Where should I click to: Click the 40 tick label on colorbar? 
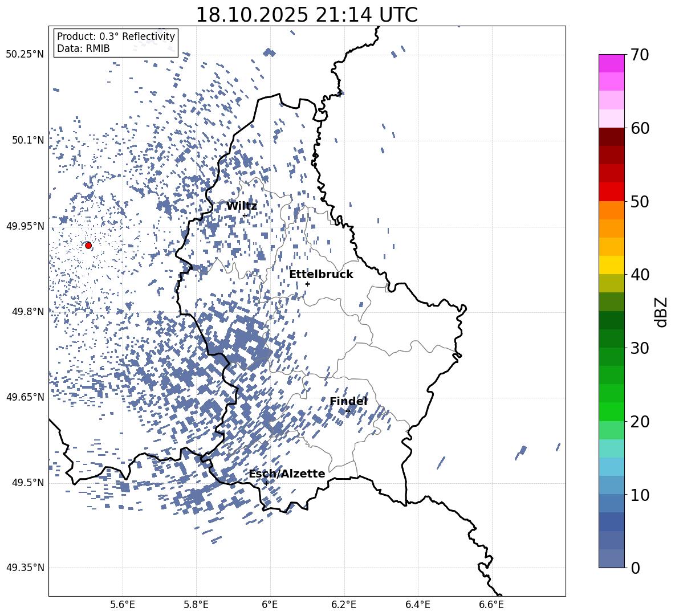pyautogui.click(x=640, y=275)
